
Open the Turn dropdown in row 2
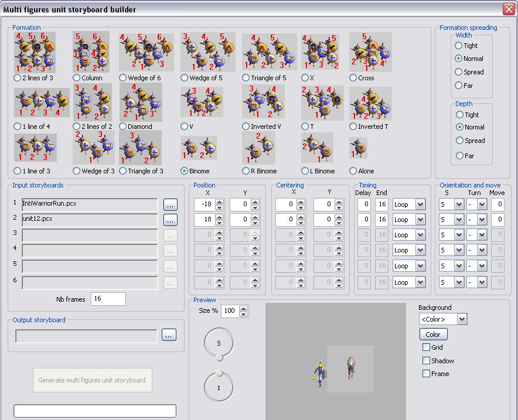click(477, 220)
